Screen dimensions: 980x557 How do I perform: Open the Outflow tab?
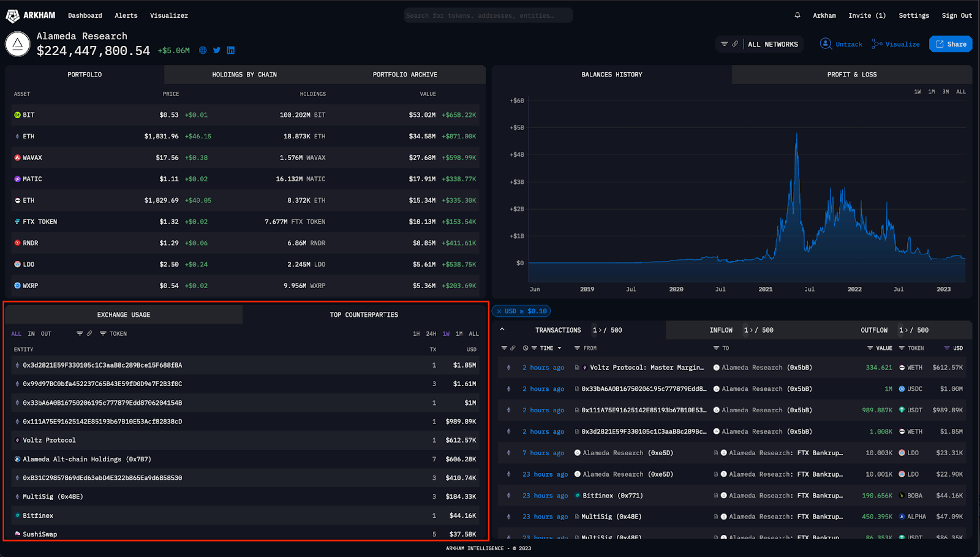pos(874,330)
